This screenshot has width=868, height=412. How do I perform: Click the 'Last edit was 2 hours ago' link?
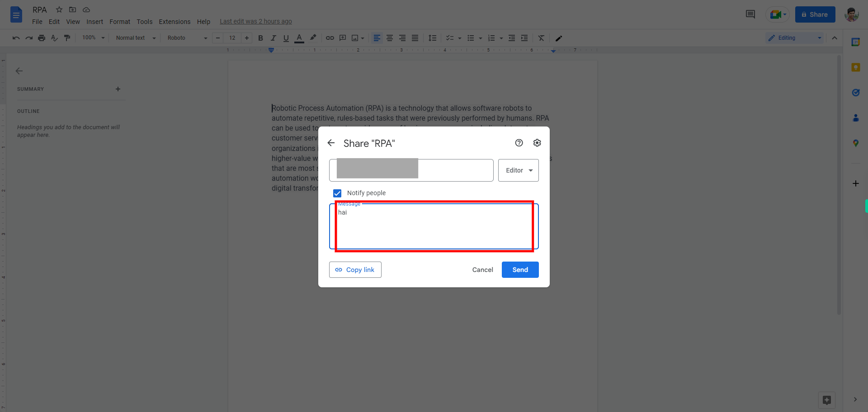coord(256,21)
